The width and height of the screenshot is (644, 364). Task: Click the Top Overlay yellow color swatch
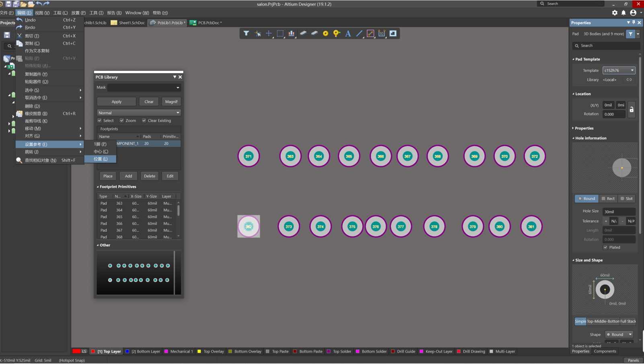pos(199,352)
